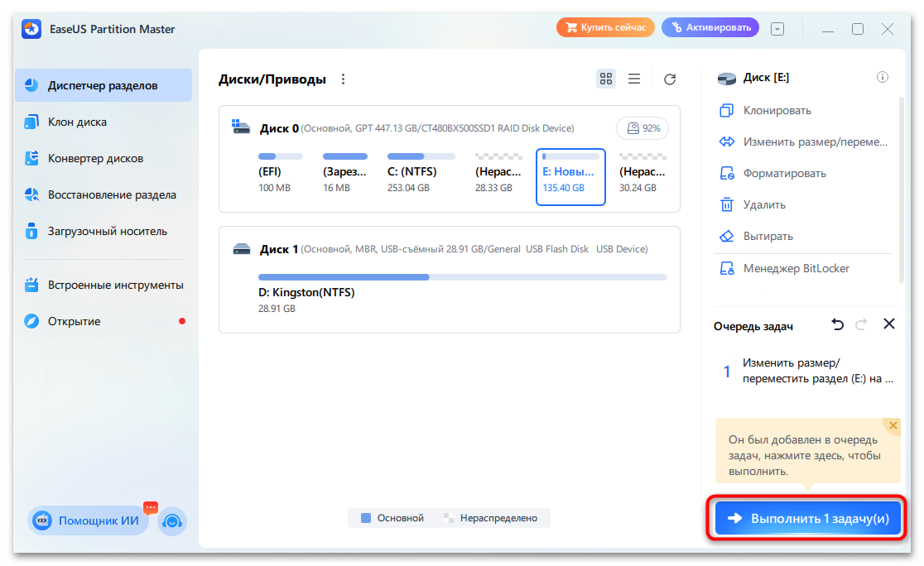Undo the last queued task
The height and width of the screenshot is (566, 924).
(837, 324)
